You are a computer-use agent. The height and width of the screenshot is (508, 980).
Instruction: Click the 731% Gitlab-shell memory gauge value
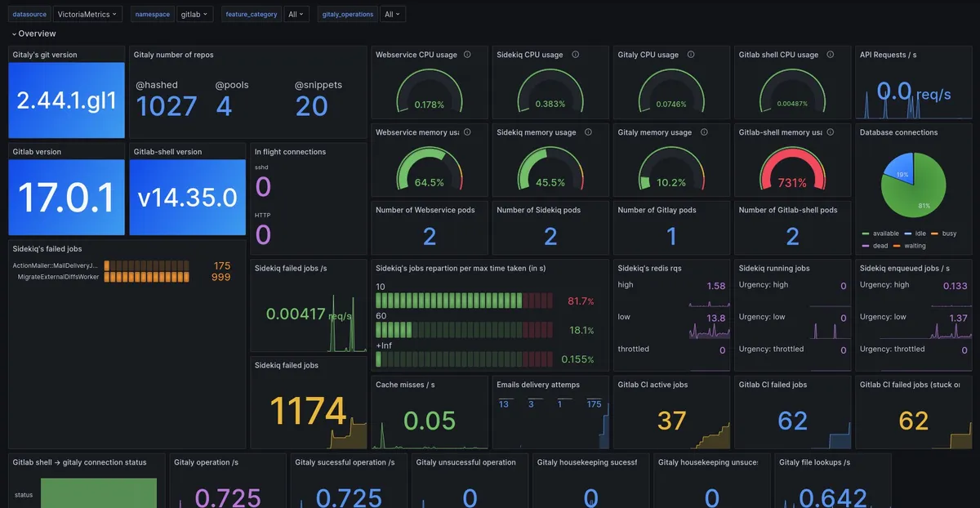click(792, 183)
